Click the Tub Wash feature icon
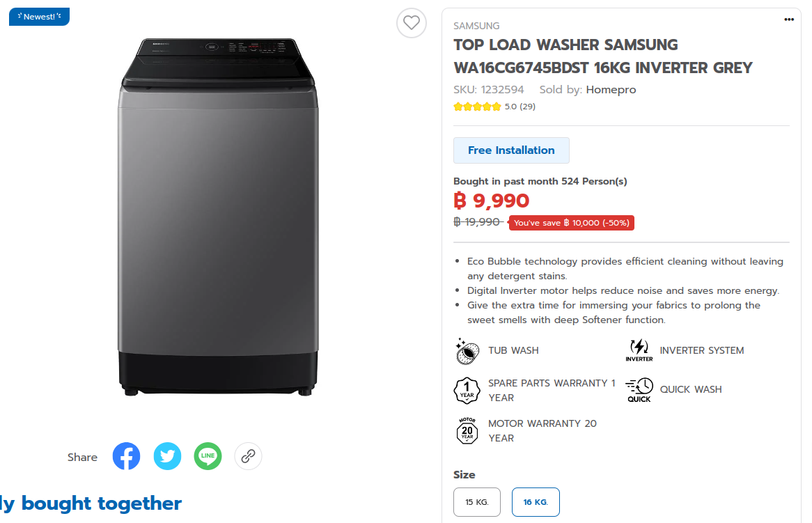The image size is (812, 523). coord(467,351)
